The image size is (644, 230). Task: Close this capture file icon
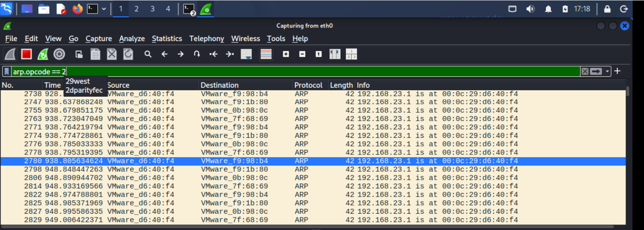click(x=112, y=54)
